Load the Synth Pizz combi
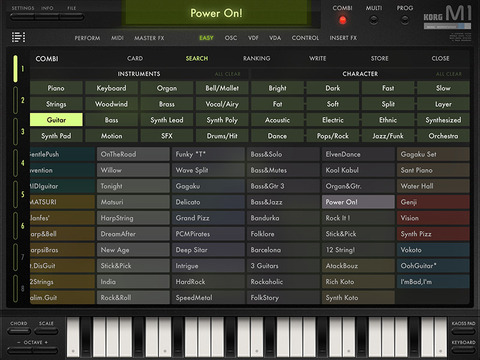This screenshot has height=360, width=480. [x=433, y=234]
